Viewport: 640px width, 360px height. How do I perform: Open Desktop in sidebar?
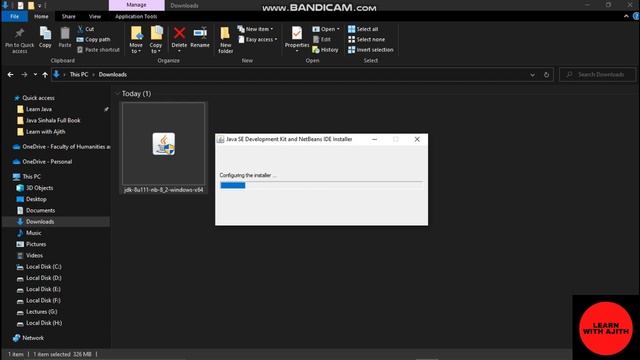pyautogui.click(x=32, y=199)
